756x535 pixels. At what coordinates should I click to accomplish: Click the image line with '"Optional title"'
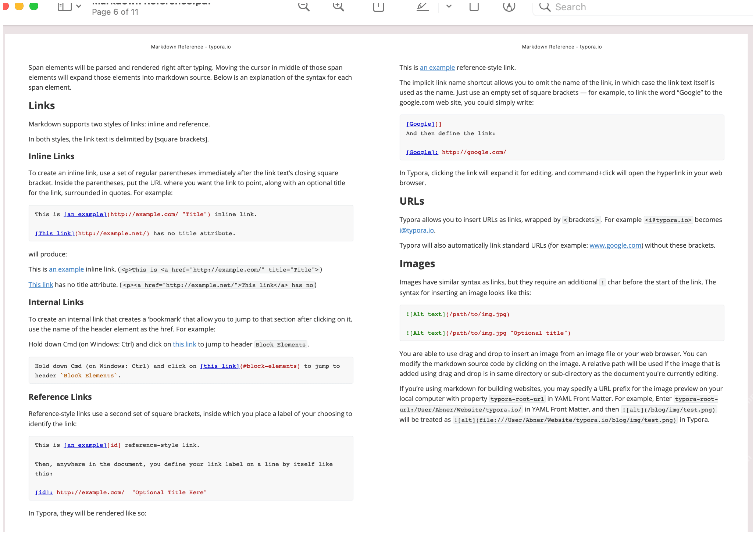(x=488, y=333)
